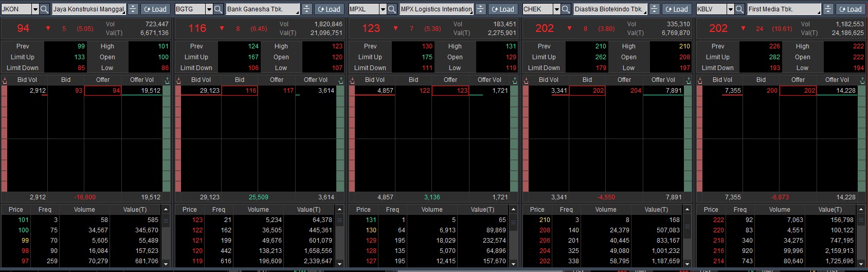Select CHEK offer price 204 in order book
The image size is (868, 272).
tap(624, 91)
